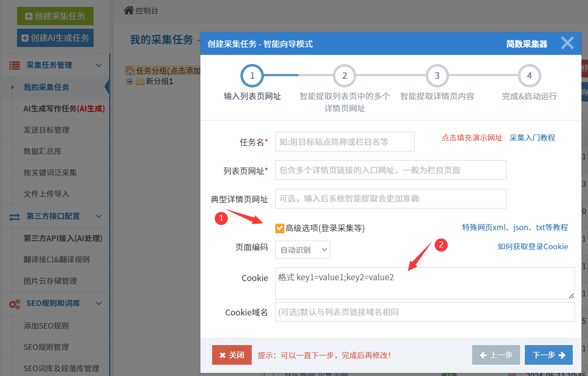This screenshot has height=376, width=588.
Task: Click the 点击填充演示网址 link
Action: tap(472, 138)
